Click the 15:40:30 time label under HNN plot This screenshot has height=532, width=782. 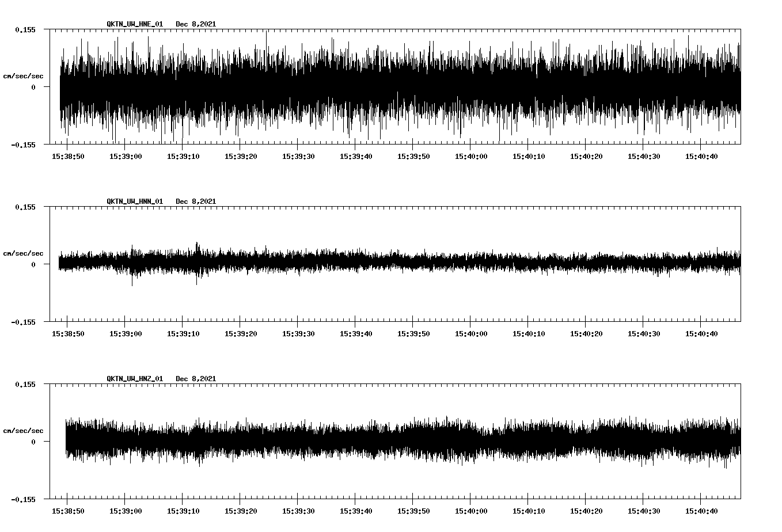pyautogui.click(x=644, y=334)
